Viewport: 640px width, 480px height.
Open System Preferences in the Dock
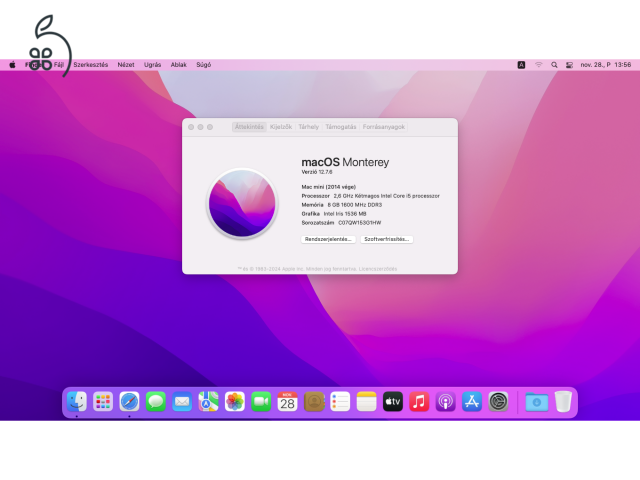tap(498, 402)
